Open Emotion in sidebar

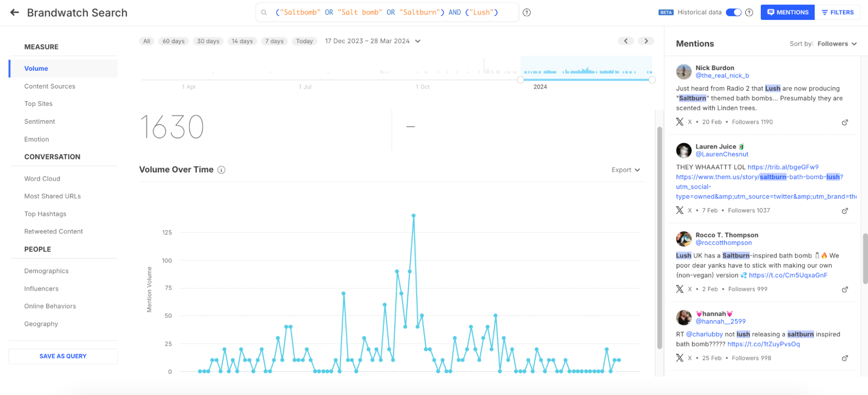[36, 139]
